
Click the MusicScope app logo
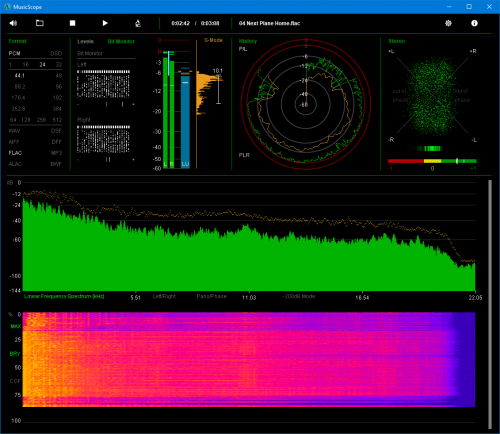click(x=7, y=6)
